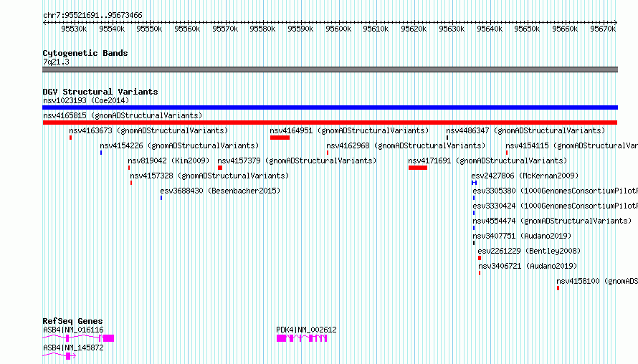The height and width of the screenshot is (364, 638).
Task: Open esv2261229 (Bentley2008) variant
Action: pyautogui.click(x=529, y=251)
